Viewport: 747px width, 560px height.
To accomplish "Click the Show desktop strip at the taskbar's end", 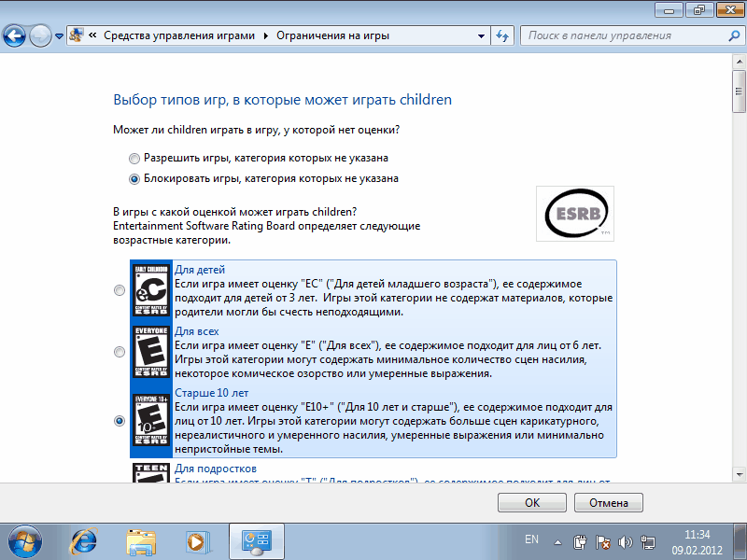I will pos(740,541).
